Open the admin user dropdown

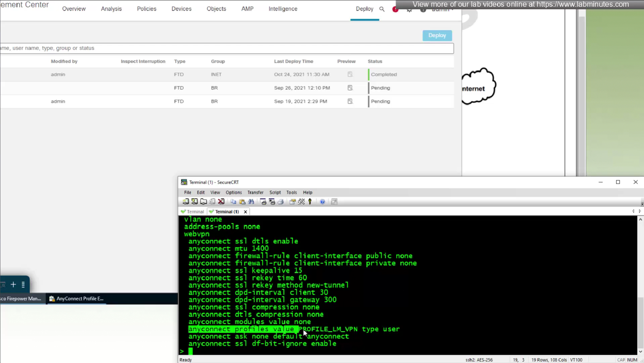tap(442, 10)
